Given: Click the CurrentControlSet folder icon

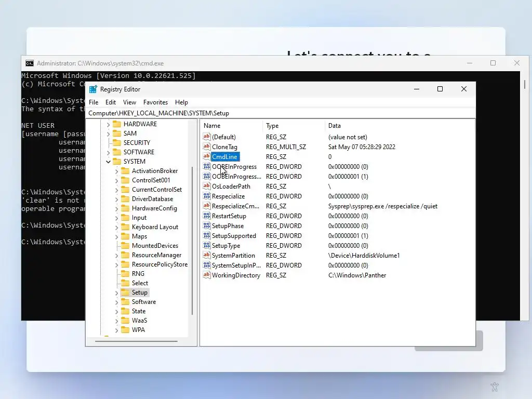Looking at the screenshot, I should pyautogui.click(x=125, y=189).
